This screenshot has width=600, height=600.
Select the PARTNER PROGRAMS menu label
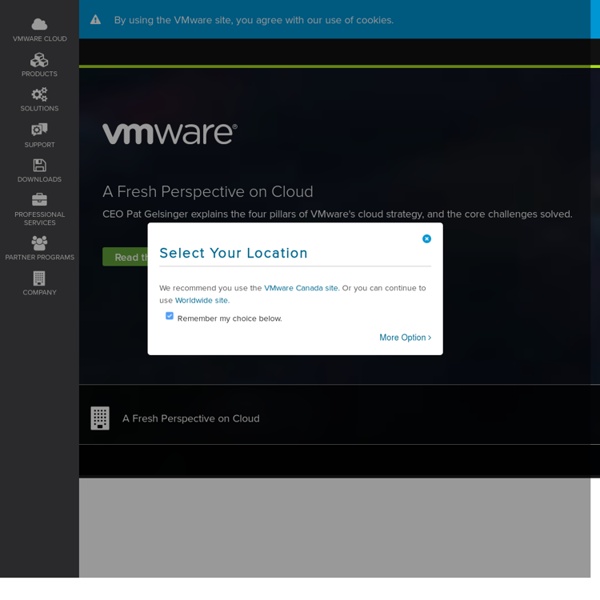[40, 257]
